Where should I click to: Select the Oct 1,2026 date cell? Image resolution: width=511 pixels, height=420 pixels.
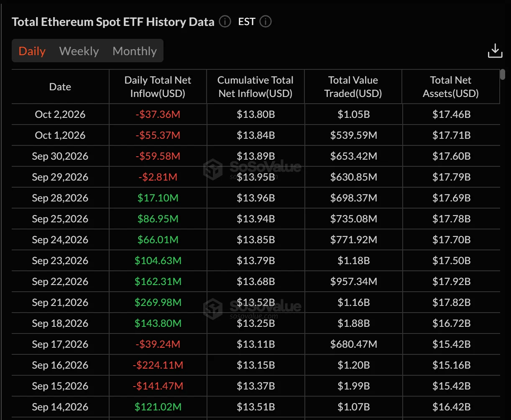point(60,135)
